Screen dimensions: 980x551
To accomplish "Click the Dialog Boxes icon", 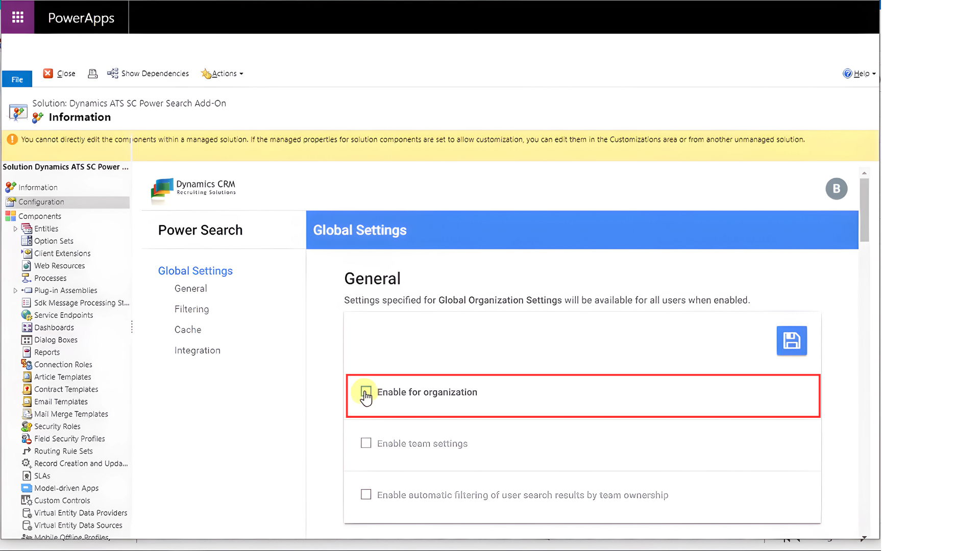I will (27, 340).
